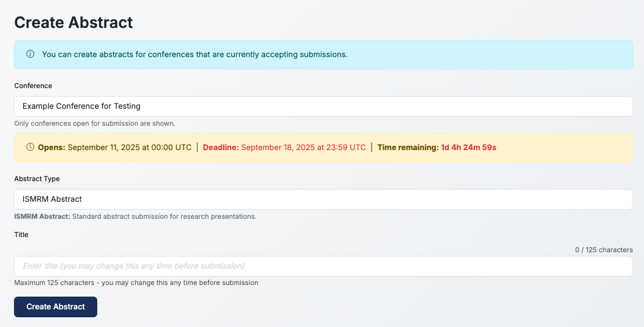Click the blue banner message about accepting submissions
644x327 pixels.
tap(195, 54)
